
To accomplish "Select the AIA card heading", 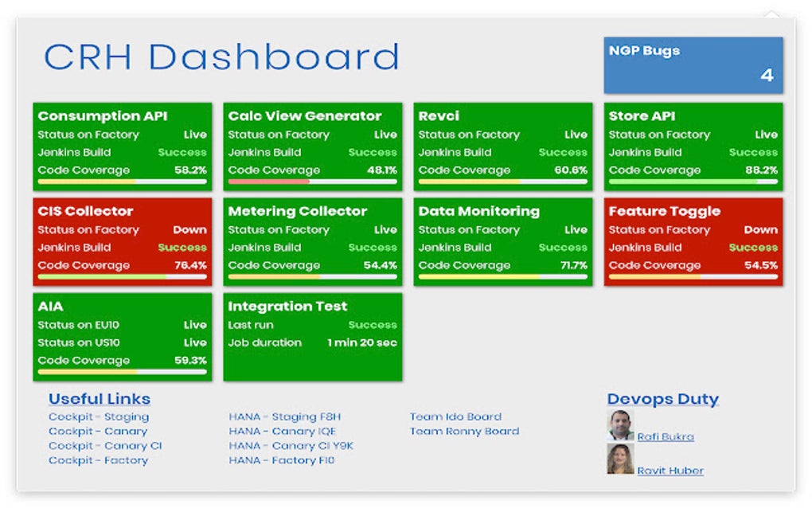I will tap(50, 307).
